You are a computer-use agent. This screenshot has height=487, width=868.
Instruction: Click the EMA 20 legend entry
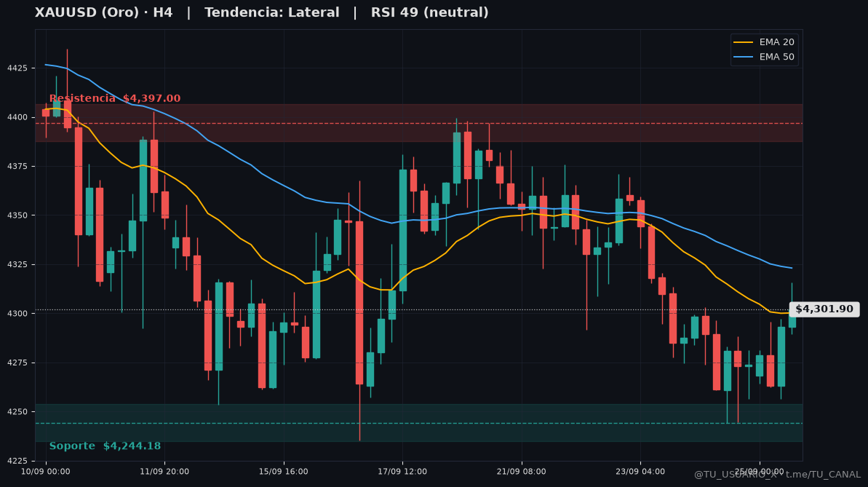(764, 42)
